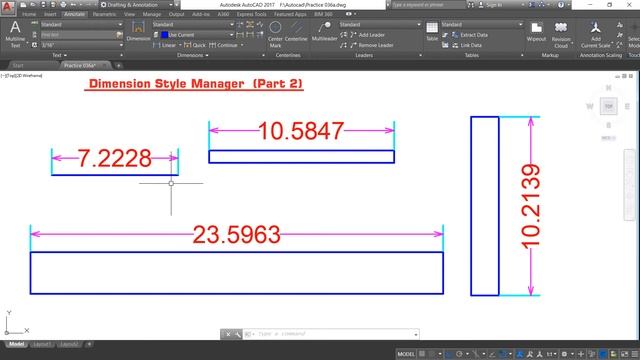Click the Undo arrow in quick access toolbar
This screenshot has width=640, height=360.
tap(73, 5)
